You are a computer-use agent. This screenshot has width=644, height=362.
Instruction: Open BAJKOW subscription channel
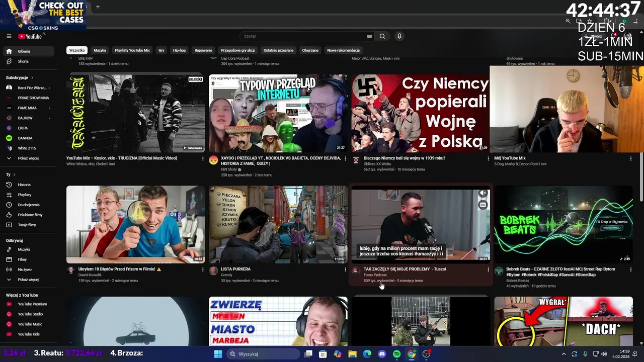29,118
